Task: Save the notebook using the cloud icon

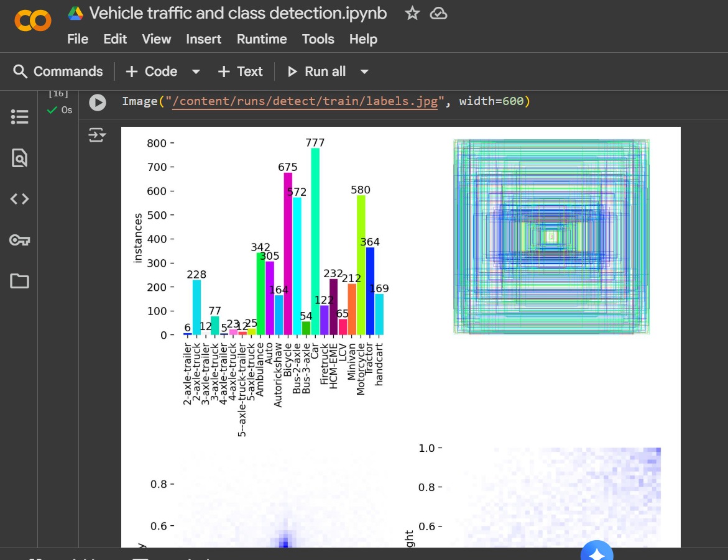Action: tap(439, 12)
